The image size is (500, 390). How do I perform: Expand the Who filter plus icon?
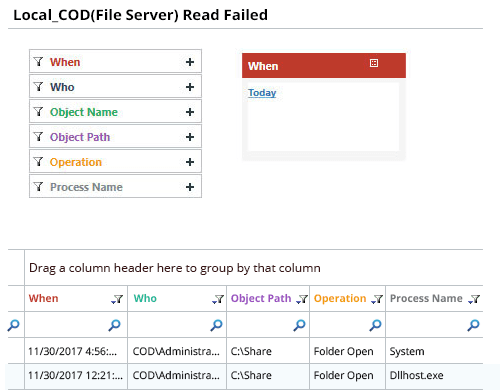(x=190, y=87)
